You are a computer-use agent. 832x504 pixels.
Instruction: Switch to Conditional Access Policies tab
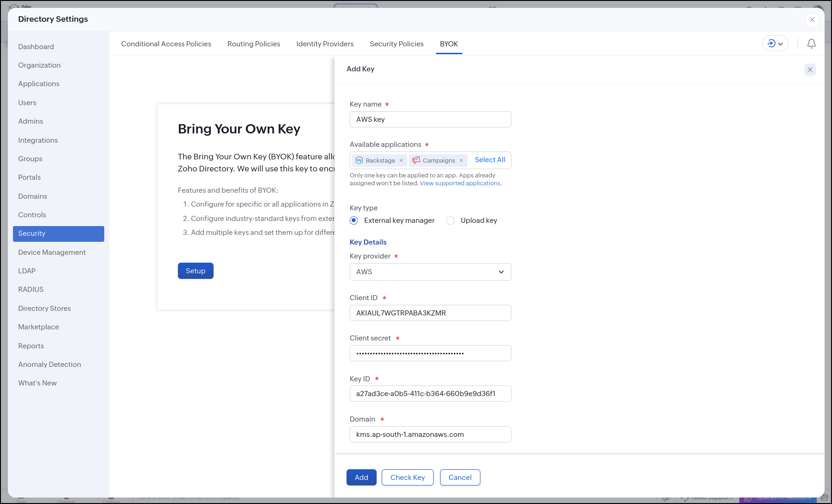click(x=166, y=44)
